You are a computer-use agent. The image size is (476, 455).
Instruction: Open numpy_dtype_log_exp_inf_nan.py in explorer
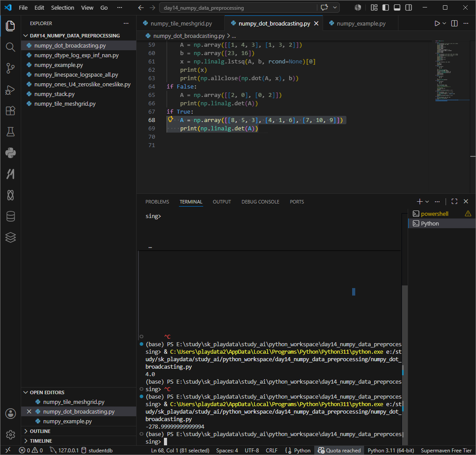79,55
